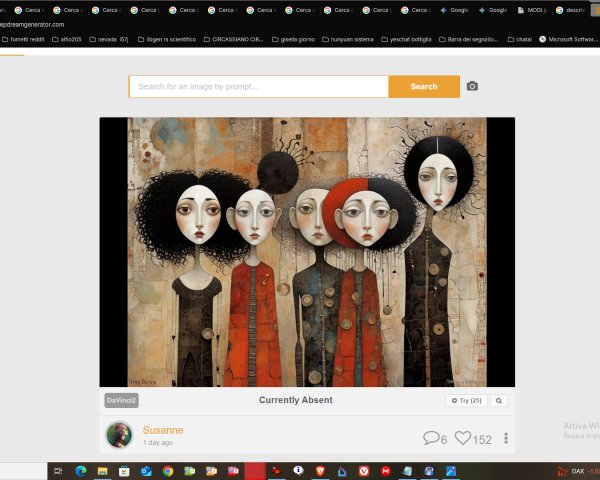This screenshot has height=480, width=600.
Task: Click the 'Try (25)' button
Action: coord(466,400)
